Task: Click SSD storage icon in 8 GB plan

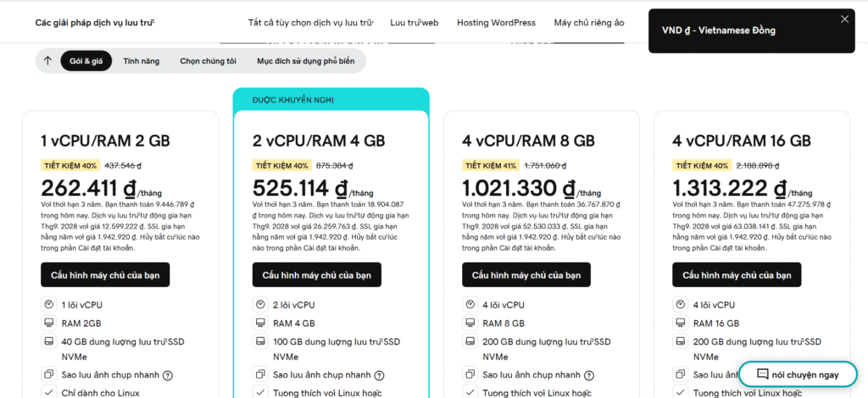Action: point(470,341)
